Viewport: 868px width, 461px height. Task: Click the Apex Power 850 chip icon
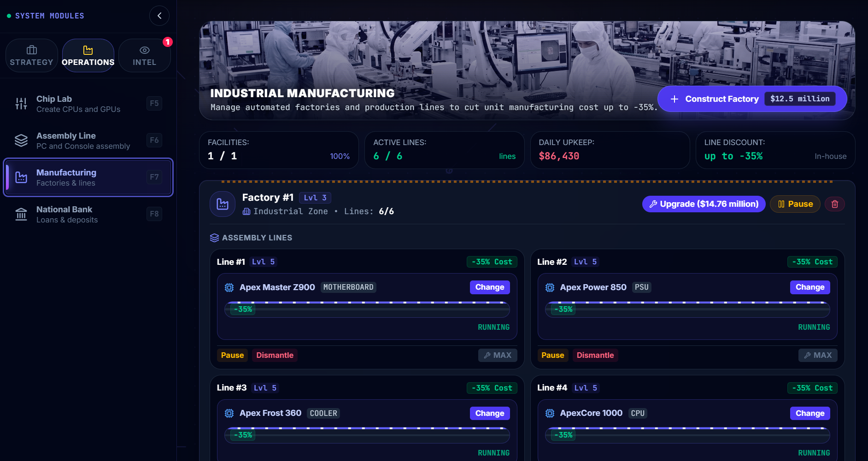pyautogui.click(x=550, y=287)
